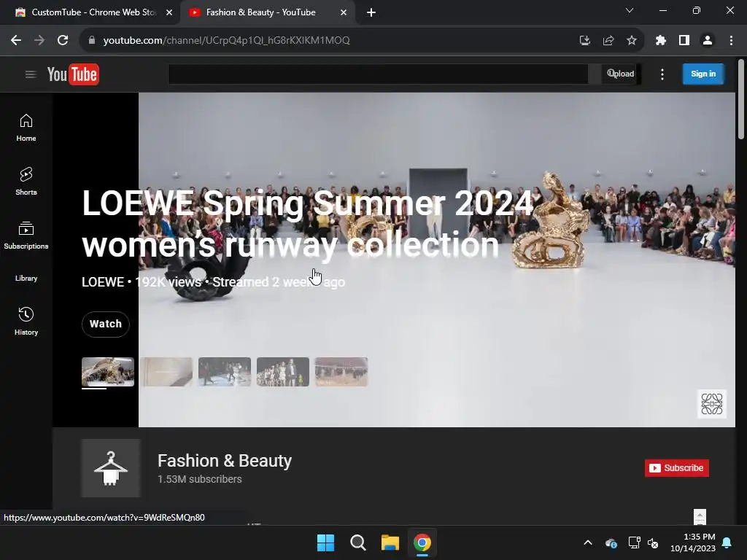Open the notifications bell
Image resolution: width=747 pixels, height=560 pixels.
pyautogui.click(x=727, y=542)
